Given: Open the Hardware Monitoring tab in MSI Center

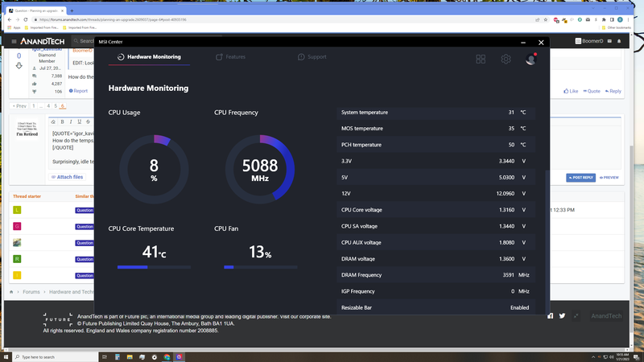Looking at the screenshot, I should 149,56.
